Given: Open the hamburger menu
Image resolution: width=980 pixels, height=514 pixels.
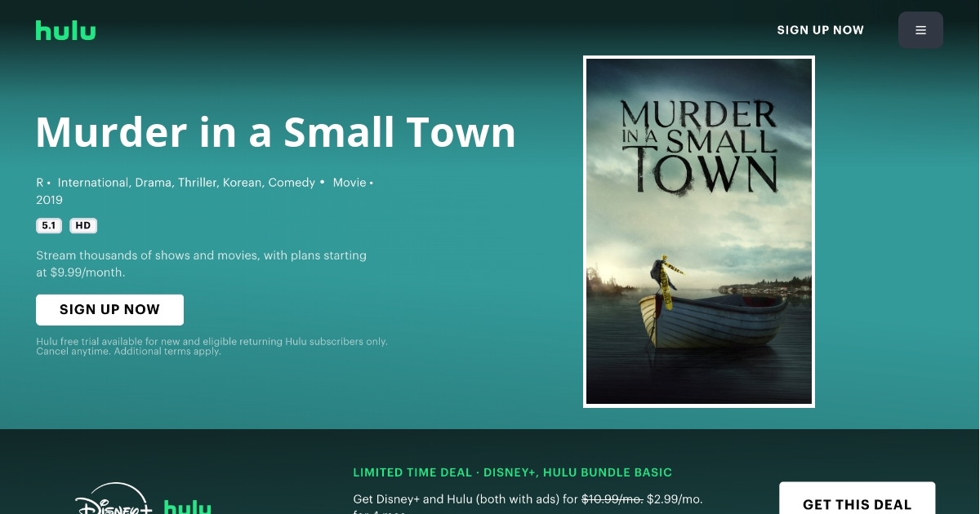Looking at the screenshot, I should (x=920, y=30).
